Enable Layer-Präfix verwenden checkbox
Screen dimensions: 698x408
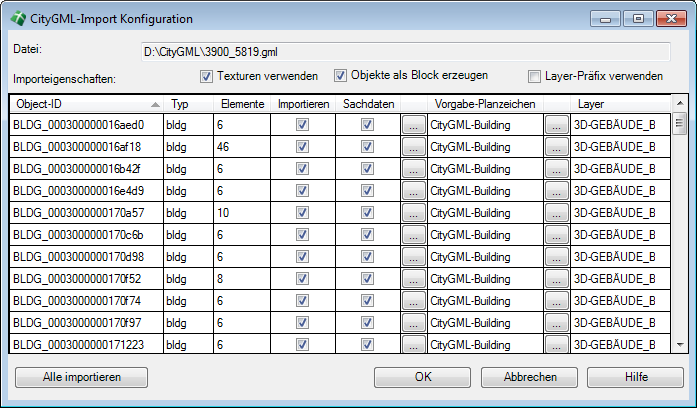point(535,76)
